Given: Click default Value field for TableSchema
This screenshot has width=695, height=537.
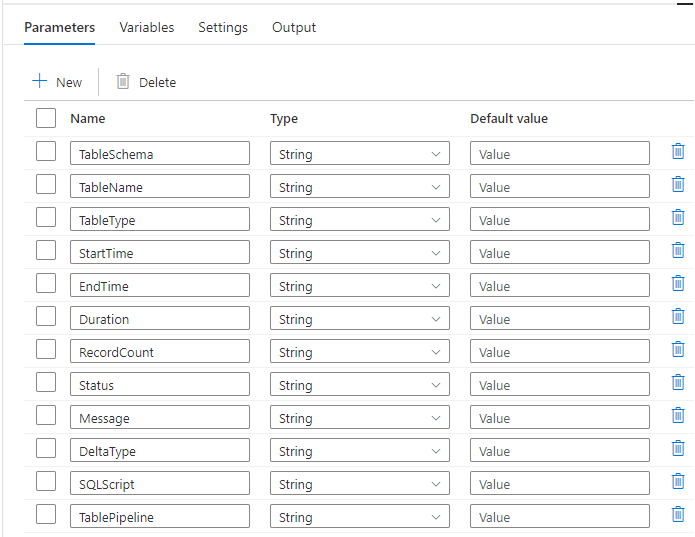Looking at the screenshot, I should pos(560,154).
